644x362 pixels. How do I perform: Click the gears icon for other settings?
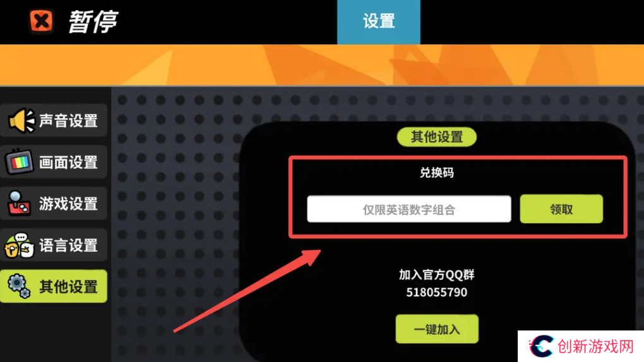pos(20,286)
